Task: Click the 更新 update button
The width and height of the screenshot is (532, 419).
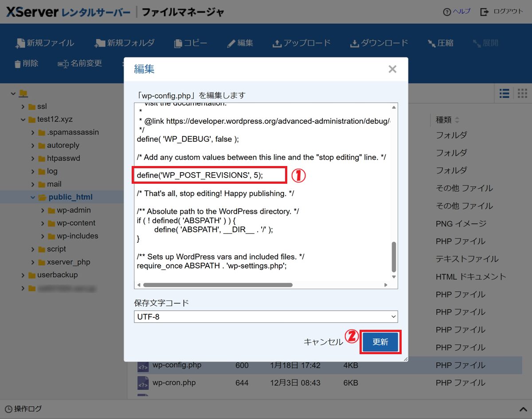Action: [x=380, y=342]
